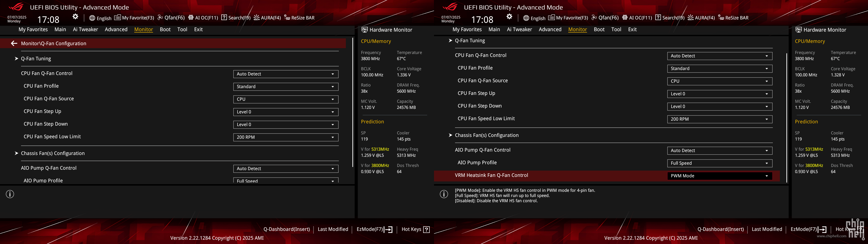Open Ai Tweaker tab in right screen
The height and width of the screenshot is (244, 868).
[519, 30]
